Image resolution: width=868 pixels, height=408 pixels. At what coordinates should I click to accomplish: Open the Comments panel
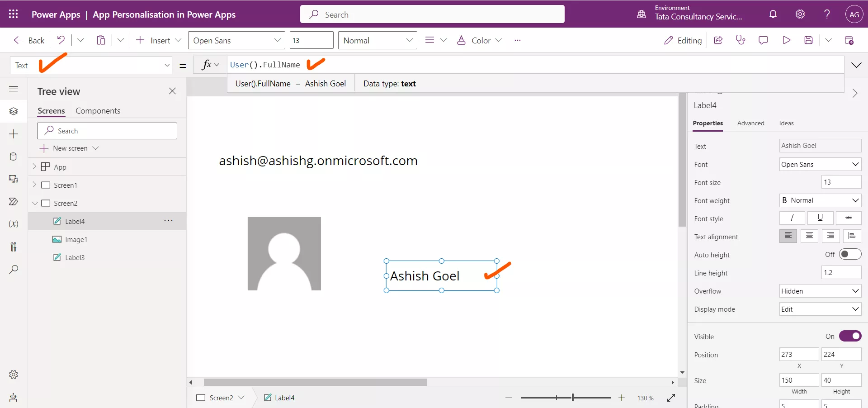coord(764,40)
